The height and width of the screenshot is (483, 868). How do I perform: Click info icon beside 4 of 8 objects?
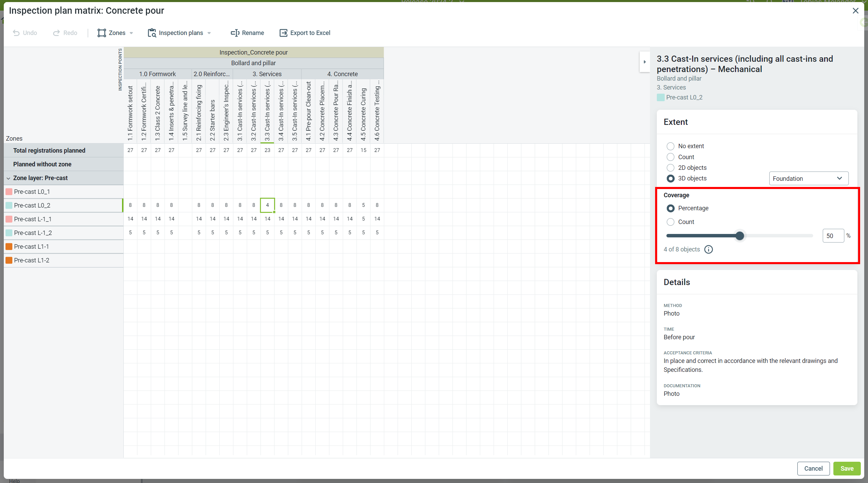(708, 249)
